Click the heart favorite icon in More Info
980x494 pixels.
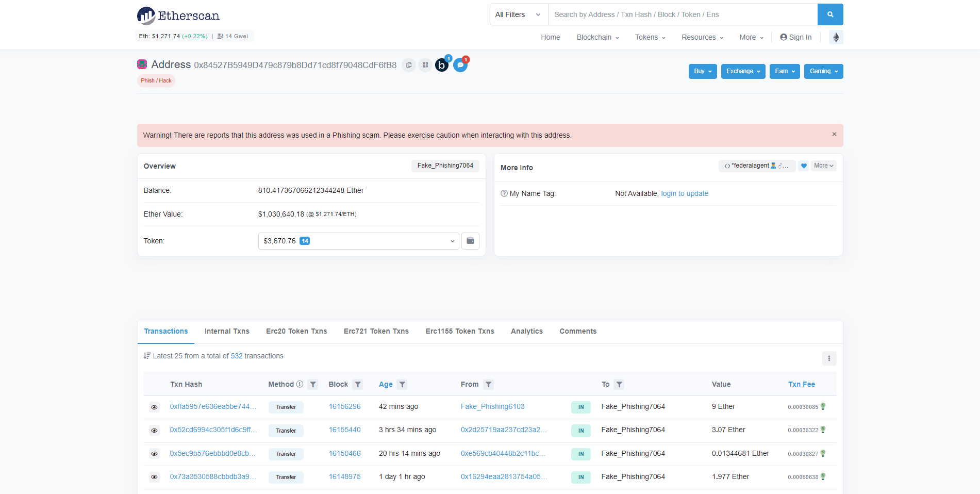click(x=804, y=166)
